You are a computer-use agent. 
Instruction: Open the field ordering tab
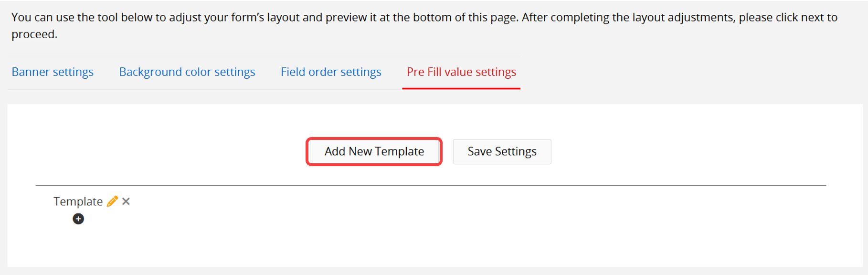(x=331, y=72)
